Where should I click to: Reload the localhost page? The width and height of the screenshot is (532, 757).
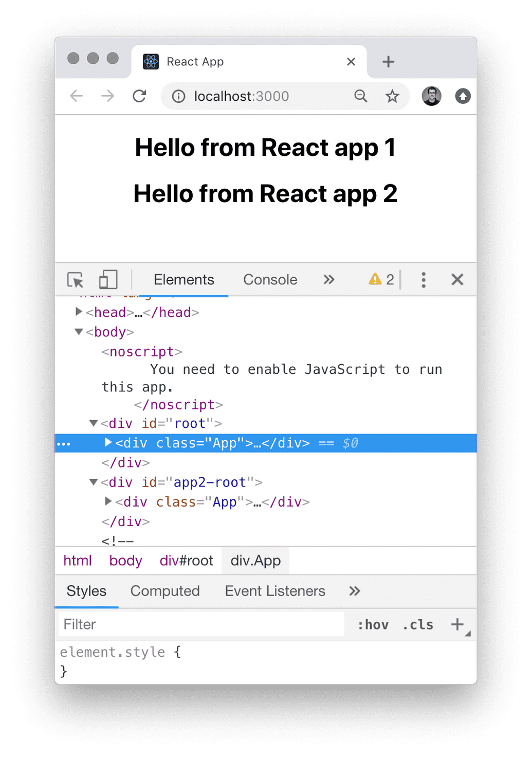point(139,96)
